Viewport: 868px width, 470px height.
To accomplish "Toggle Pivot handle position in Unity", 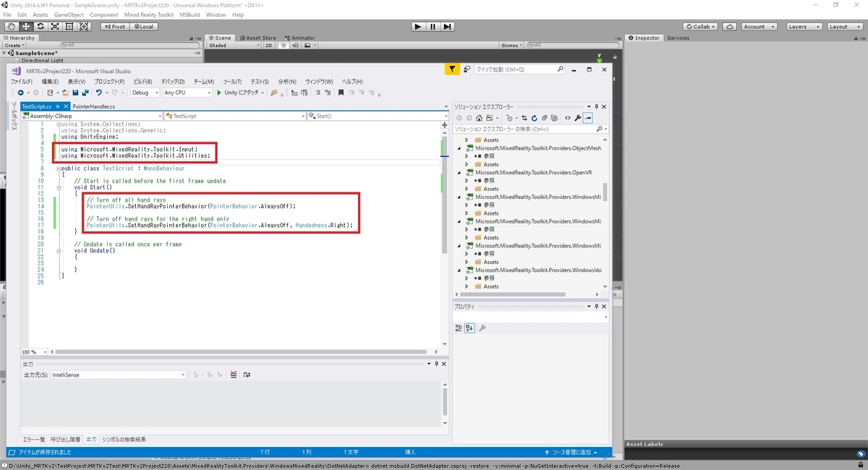I will (x=114, y=27).
